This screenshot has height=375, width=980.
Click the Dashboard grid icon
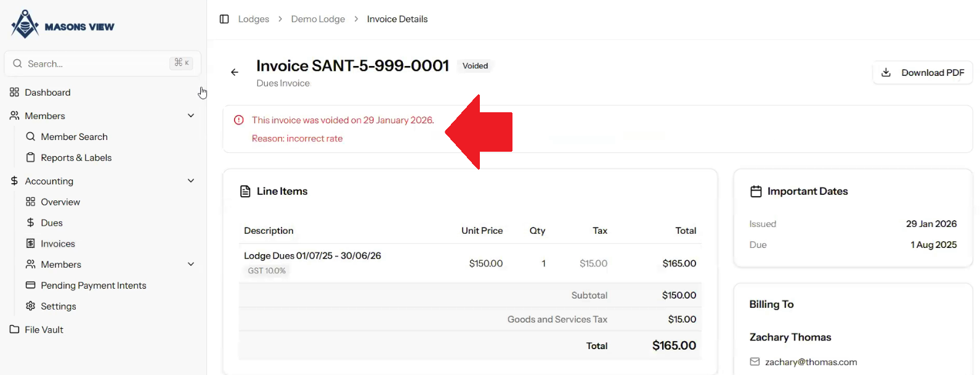(x=15, y=93)
